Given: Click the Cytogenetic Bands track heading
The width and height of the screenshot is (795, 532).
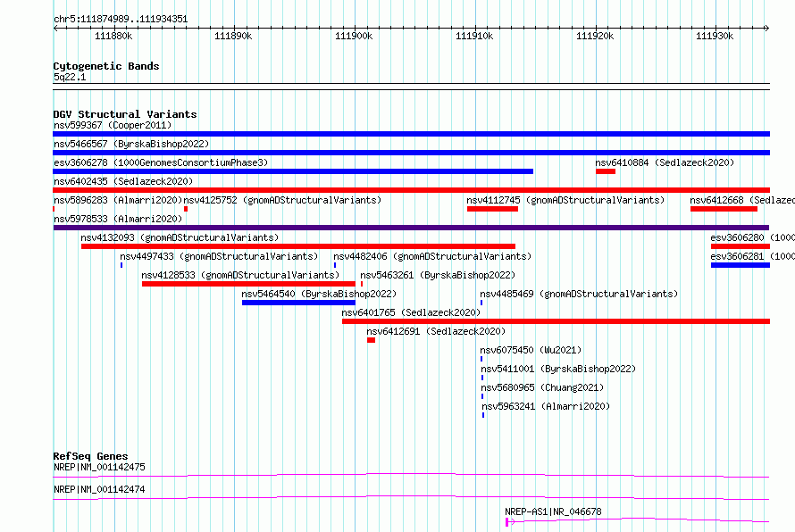Looking at the screenshot, I should click(106, 66).
